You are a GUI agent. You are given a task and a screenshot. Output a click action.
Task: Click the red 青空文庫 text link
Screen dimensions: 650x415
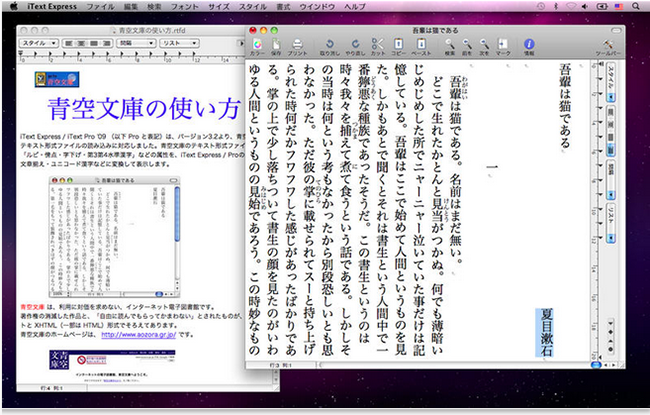(32, 307)
